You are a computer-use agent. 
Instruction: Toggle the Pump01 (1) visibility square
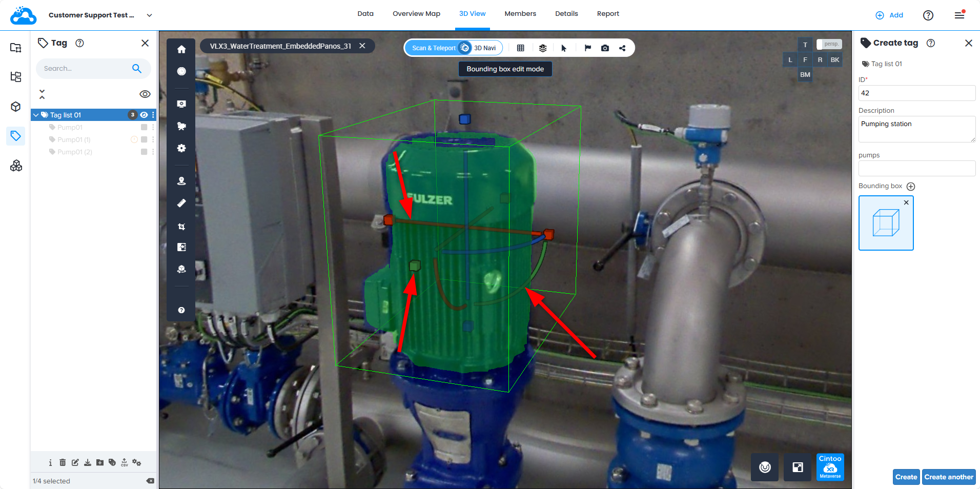144,139
